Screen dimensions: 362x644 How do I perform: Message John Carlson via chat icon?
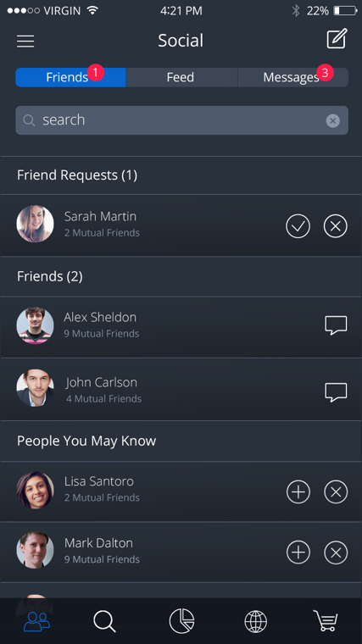(x=336, y=392)
